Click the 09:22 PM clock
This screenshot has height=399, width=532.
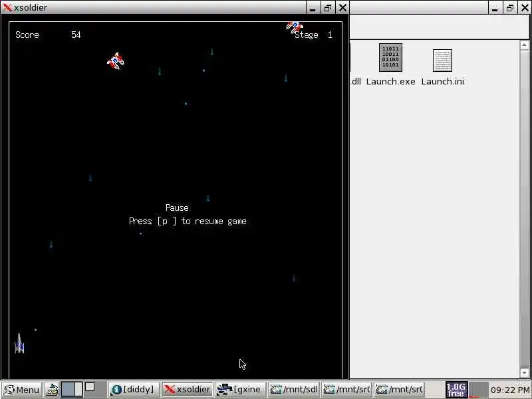click(x=510, y=390)
